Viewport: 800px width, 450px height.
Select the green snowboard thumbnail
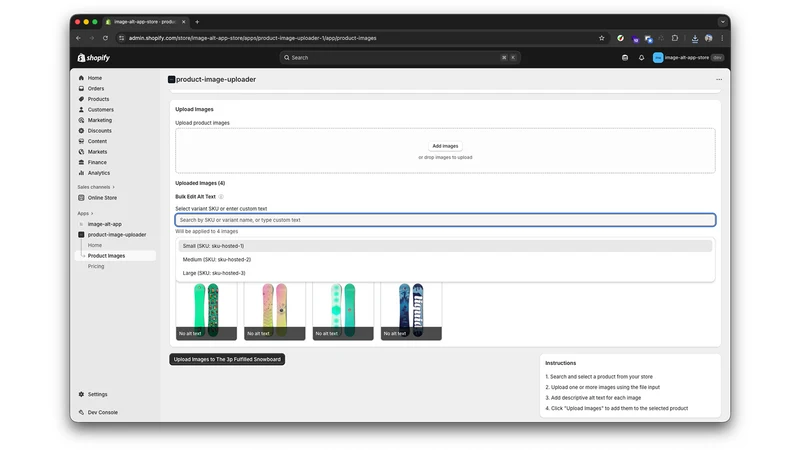pyautogui.click(x=206, y=311)
